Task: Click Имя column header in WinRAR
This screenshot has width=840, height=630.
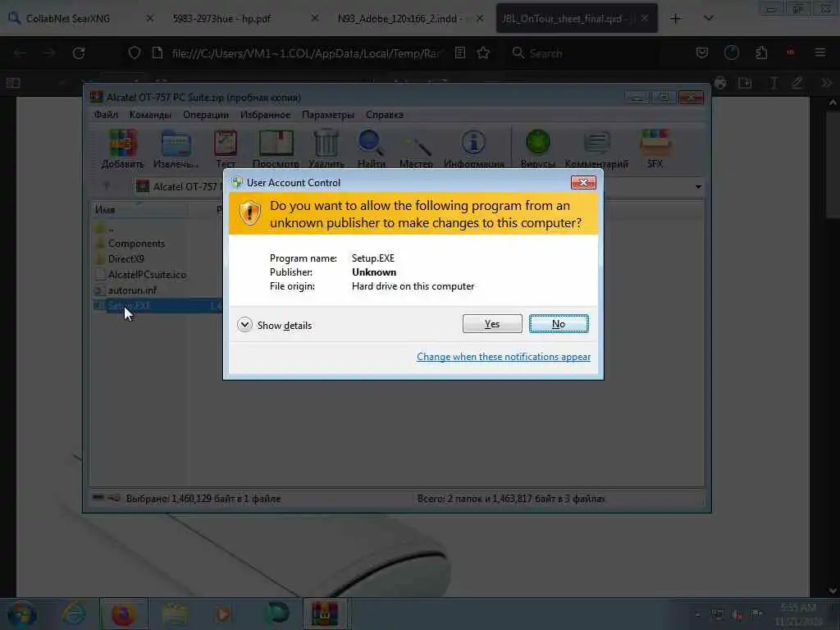Action: [x=139, y=210]
